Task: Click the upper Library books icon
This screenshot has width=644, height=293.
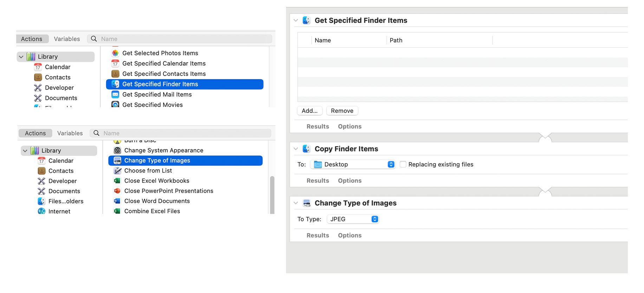Action: pyautogui.click(x=31, y=57)
